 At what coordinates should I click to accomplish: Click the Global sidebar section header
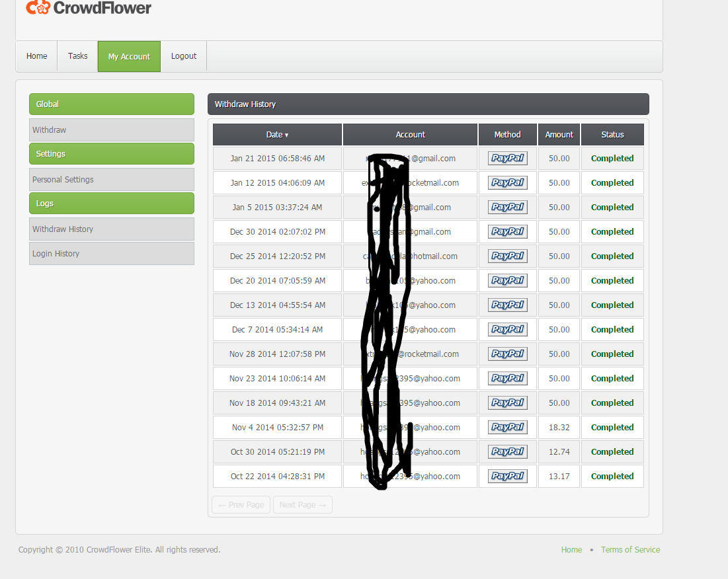[x=112, y=104]
